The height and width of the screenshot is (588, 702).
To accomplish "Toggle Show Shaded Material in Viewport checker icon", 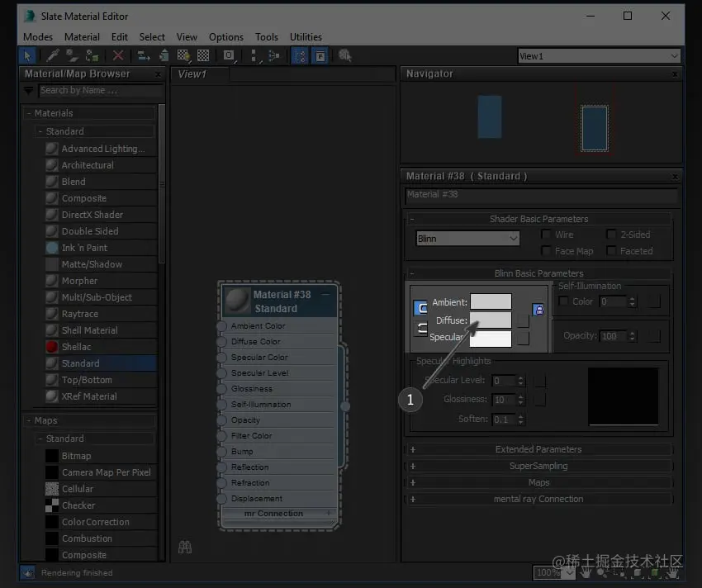I will (183, 55).
